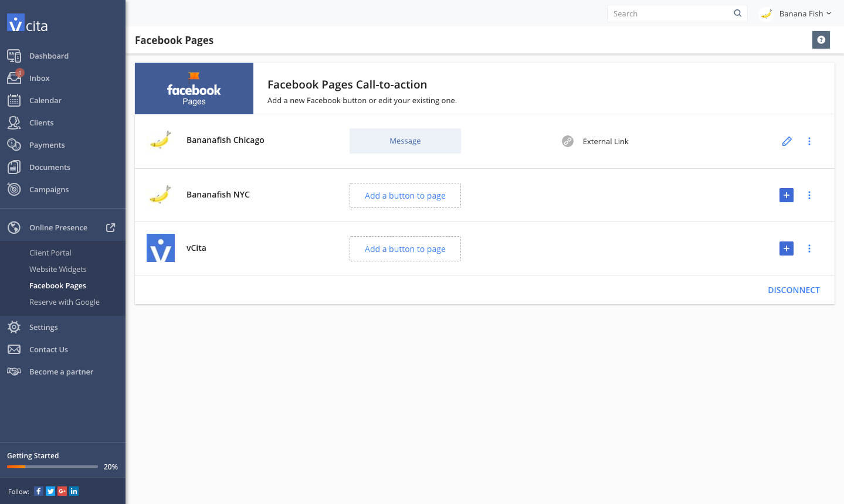
Task: Click Bananafish NYC banana thumbnail
Action: tap(160, 195)
